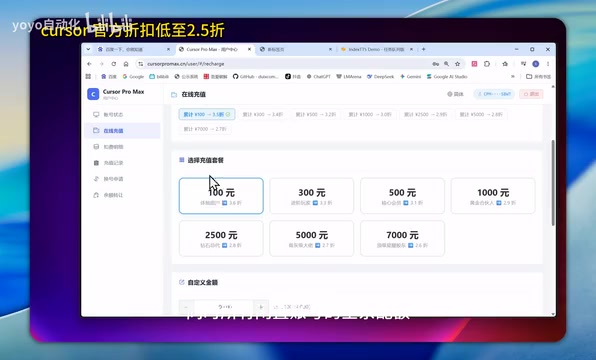
Task: Focus the 自定义金额 amount input field
Action: coord(224,307)
